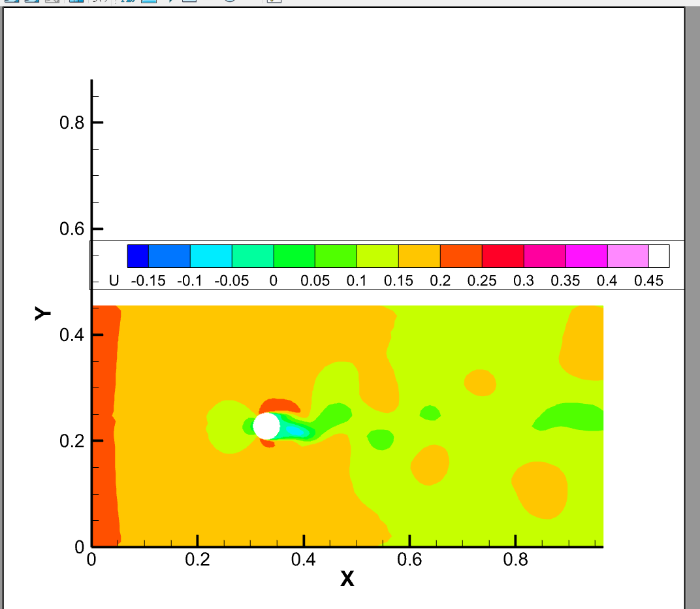Select the spring-green swatch before 0

253,256
